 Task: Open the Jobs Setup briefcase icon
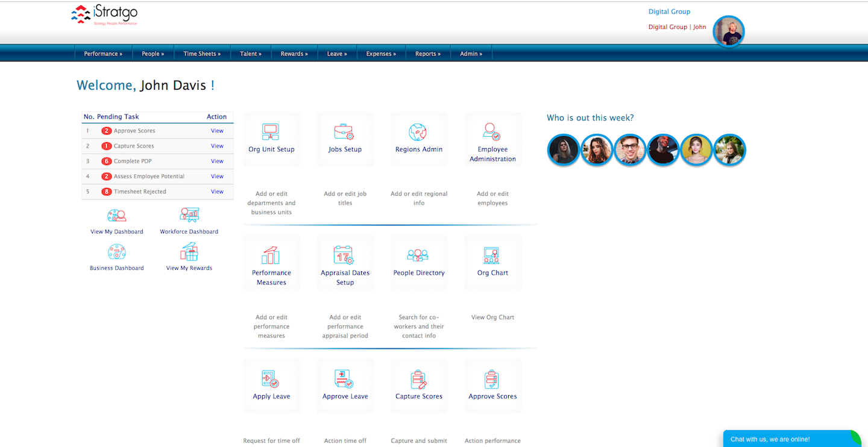pos(345,131)
